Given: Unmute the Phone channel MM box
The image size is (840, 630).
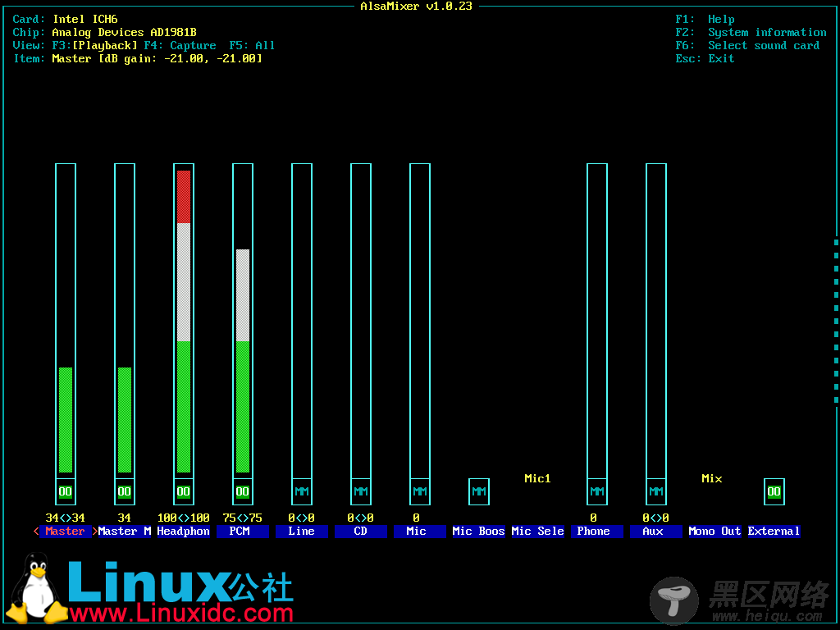Looking at the screenshot, I should click(597, 492).
